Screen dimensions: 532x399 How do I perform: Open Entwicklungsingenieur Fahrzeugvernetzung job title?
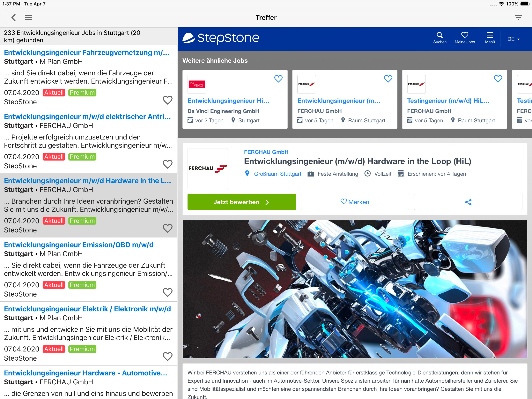pyautogui.click(x=87, y=52)
